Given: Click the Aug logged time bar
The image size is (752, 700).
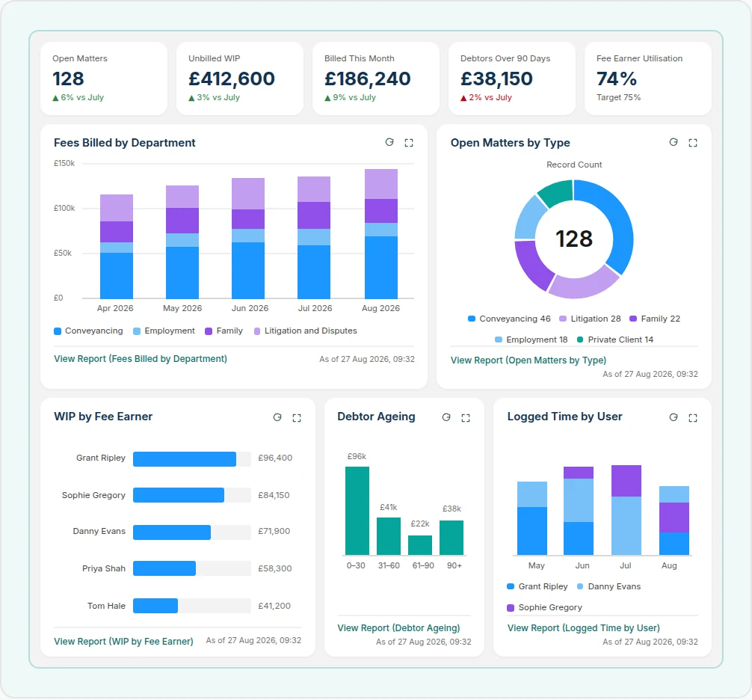Looking at the screenshot, I should tap(674, 521).
